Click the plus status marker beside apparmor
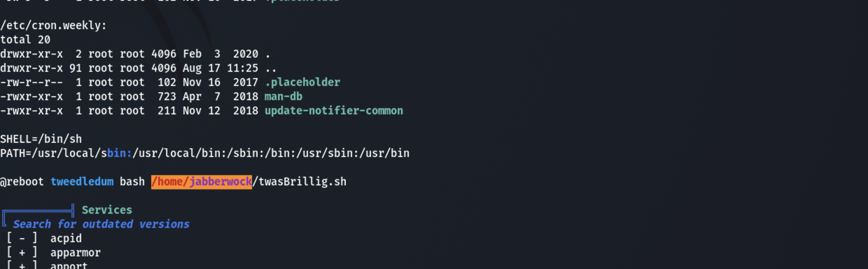The height and width of the screenshot is (269, 868). point(22,253)
